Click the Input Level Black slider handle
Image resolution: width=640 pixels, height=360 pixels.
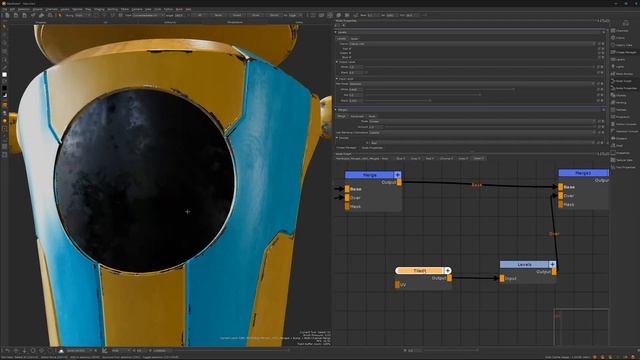tap(430, 100)
